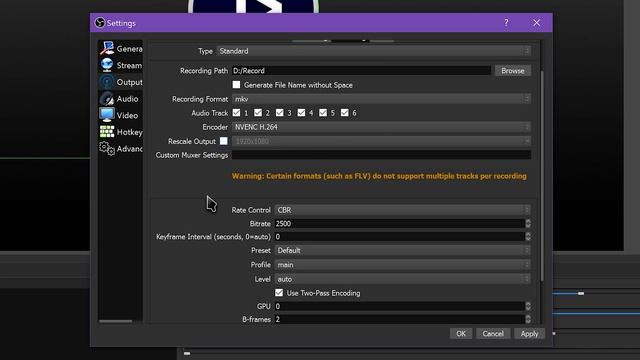Screen dimensions: 640x360
Task: Click the Apply button
Action: pos(529,333)
